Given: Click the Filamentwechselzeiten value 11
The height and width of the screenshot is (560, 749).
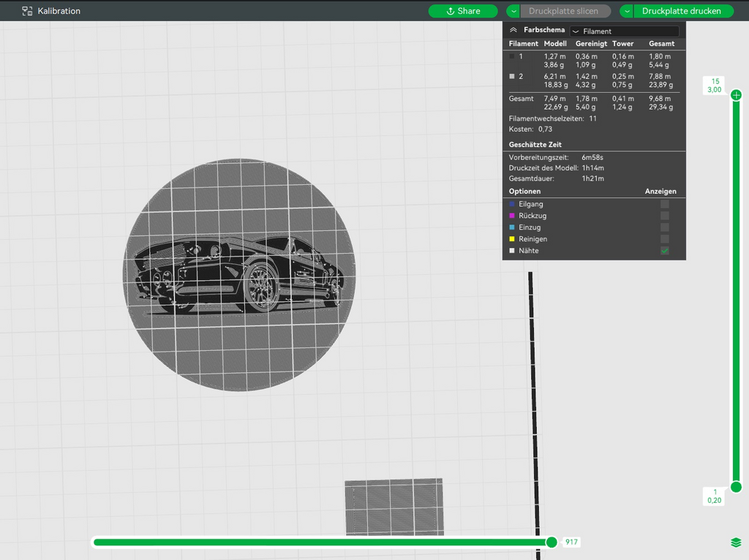Looking at the screenshot, I should 592,118.
